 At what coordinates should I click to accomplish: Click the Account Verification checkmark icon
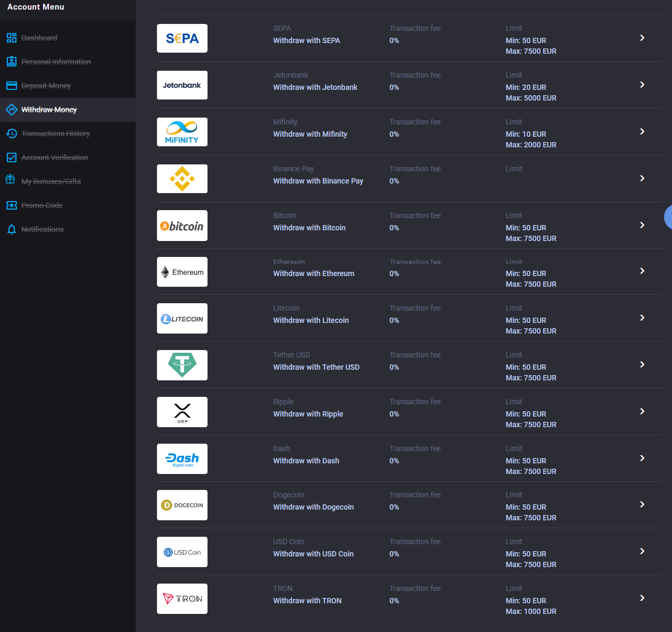tap(11, 157)
